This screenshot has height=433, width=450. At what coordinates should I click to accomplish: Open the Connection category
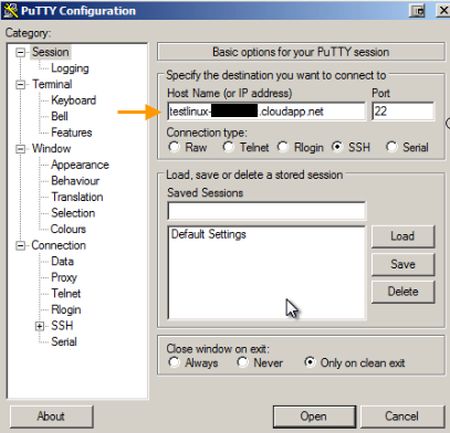click(59, 245)
